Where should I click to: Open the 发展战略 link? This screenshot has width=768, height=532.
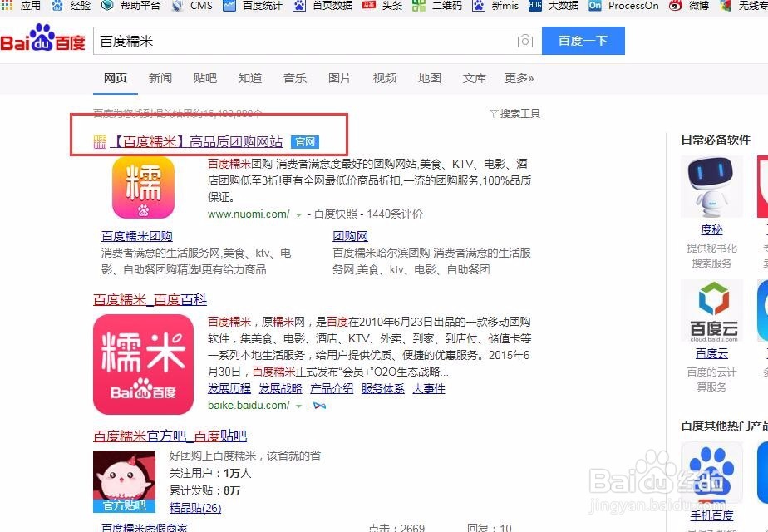tap(280, 388)
